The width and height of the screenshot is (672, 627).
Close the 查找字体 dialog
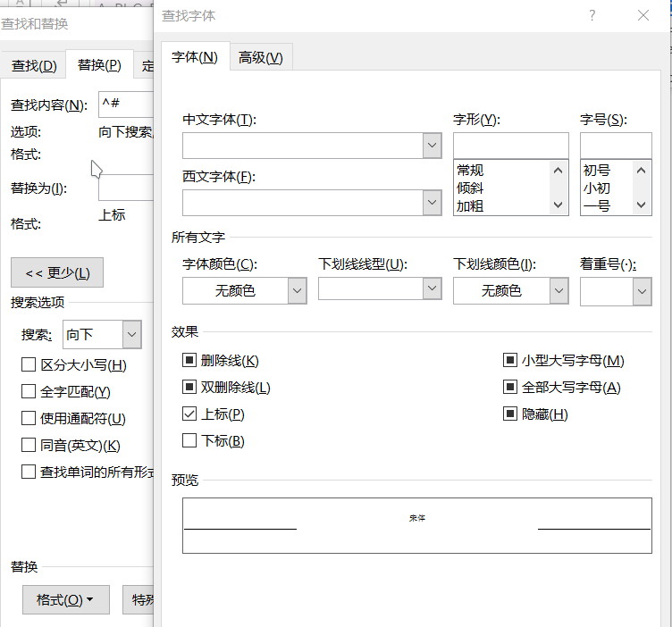click(643, 15)
